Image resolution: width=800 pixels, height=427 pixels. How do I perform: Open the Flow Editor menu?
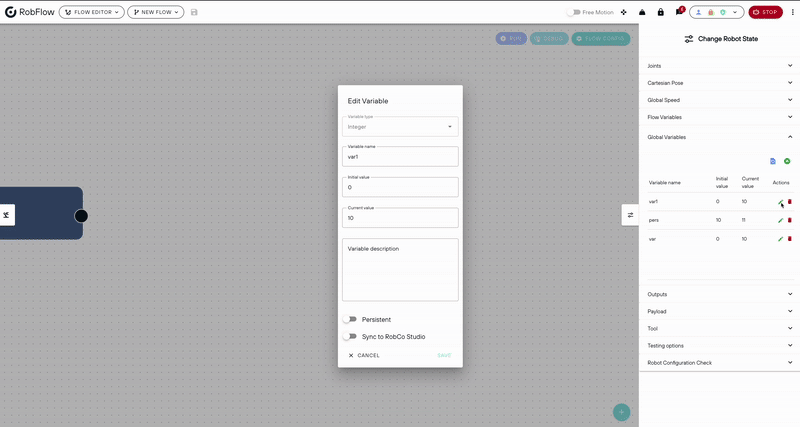point(92,12)
